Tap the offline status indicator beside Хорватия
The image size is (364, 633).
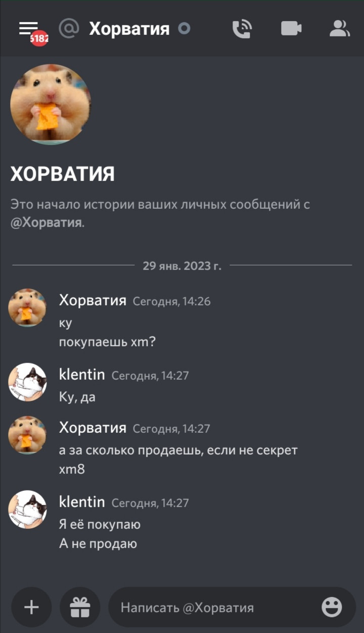coord(185,29)
